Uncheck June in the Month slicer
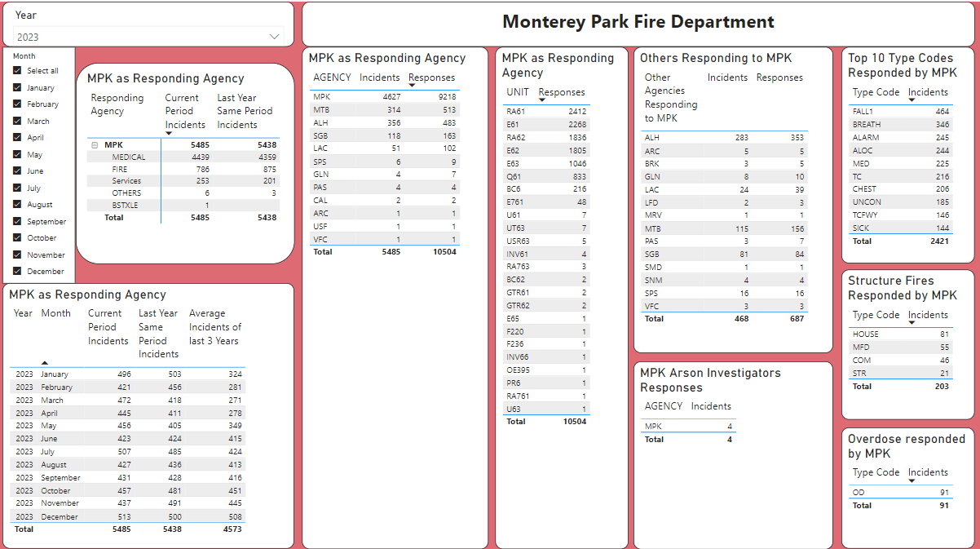980x549 pixels. (x=17, y=171)
